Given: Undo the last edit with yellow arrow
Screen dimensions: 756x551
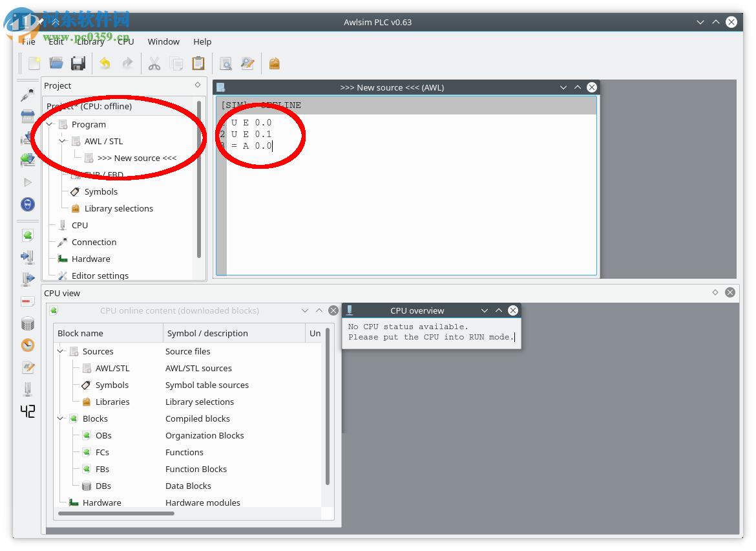Looking at the screenshot, I should click(105, 63).
